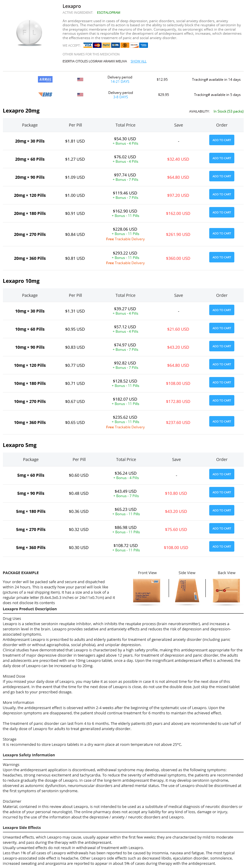View the package Front View thumbnail

point(146,591)
